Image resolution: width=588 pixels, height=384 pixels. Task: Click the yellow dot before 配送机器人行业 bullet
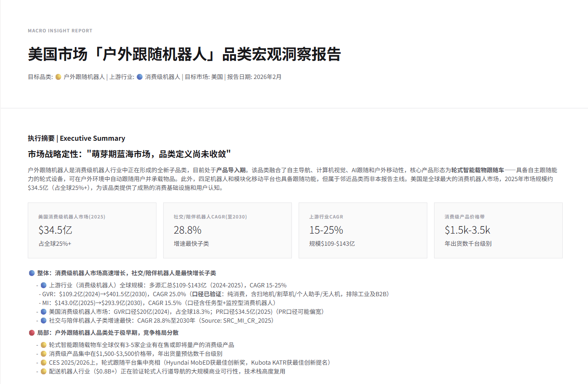tap(43, 371)
